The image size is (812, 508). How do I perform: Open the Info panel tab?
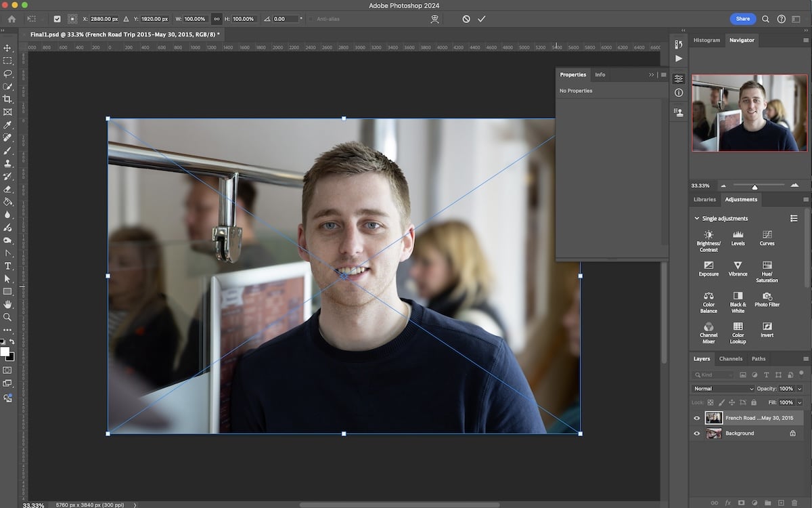tap(600, 75)
